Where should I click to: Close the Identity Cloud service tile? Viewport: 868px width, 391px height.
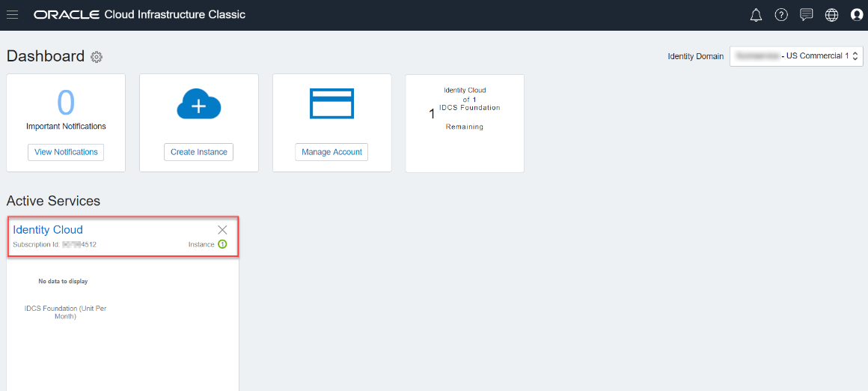222,230
